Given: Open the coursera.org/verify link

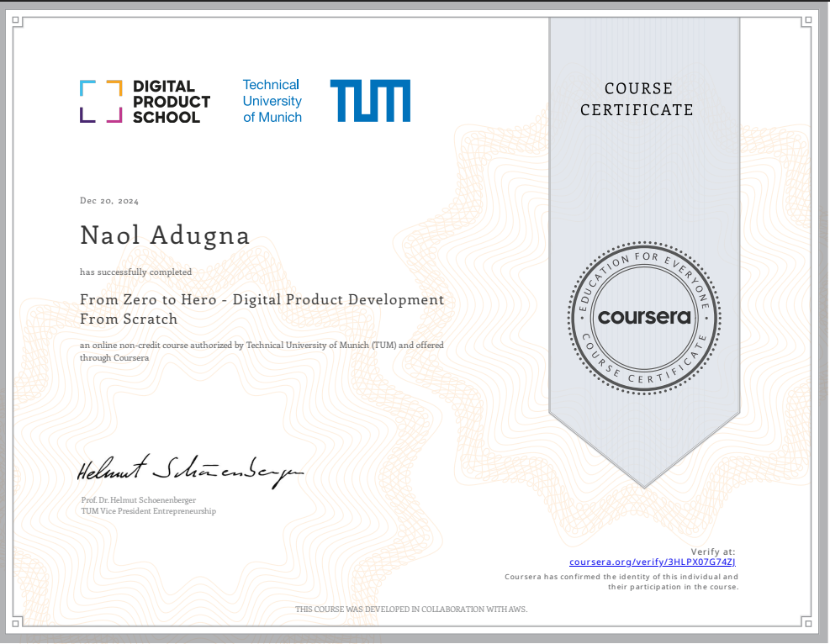Looking at the screenshot, I should (x=653, y=562).
